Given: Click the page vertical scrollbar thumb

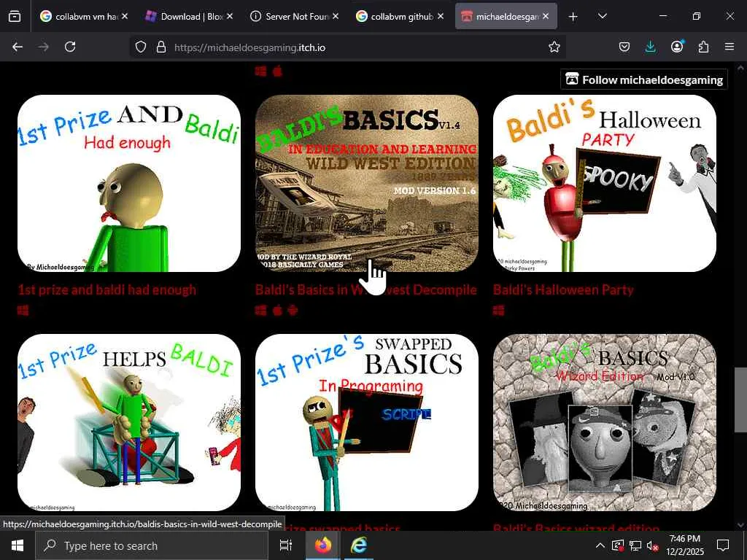Looking at the screenshot, I should [740, 400].
